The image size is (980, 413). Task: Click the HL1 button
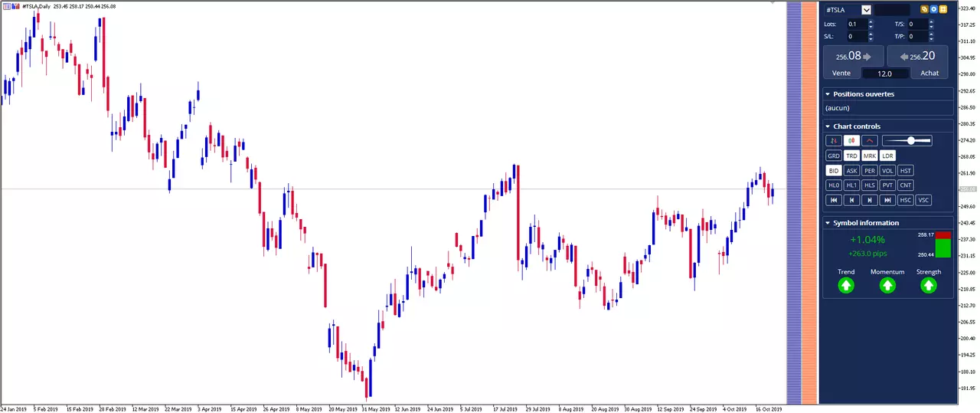click(x=851, y=185)
